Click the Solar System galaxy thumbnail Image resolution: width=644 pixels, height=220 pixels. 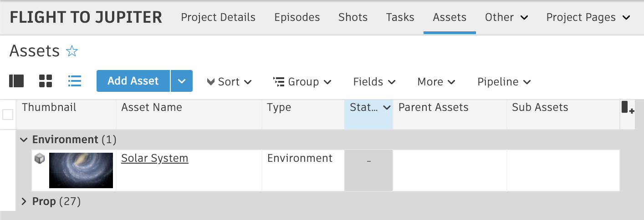click(81, 170)
